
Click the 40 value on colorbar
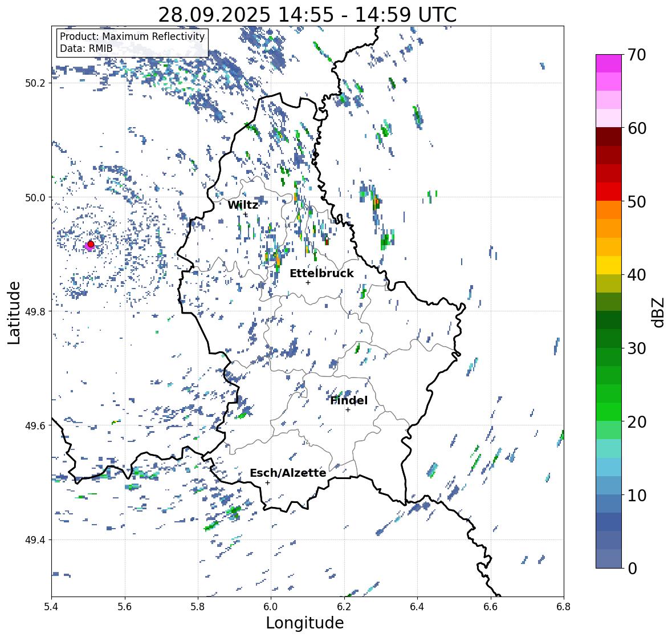click(637, 275)
